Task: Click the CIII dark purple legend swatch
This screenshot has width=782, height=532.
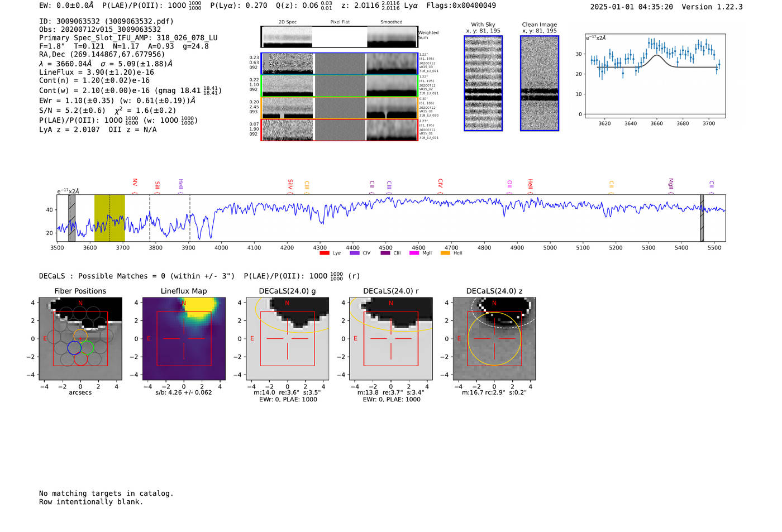Action: 385,253
